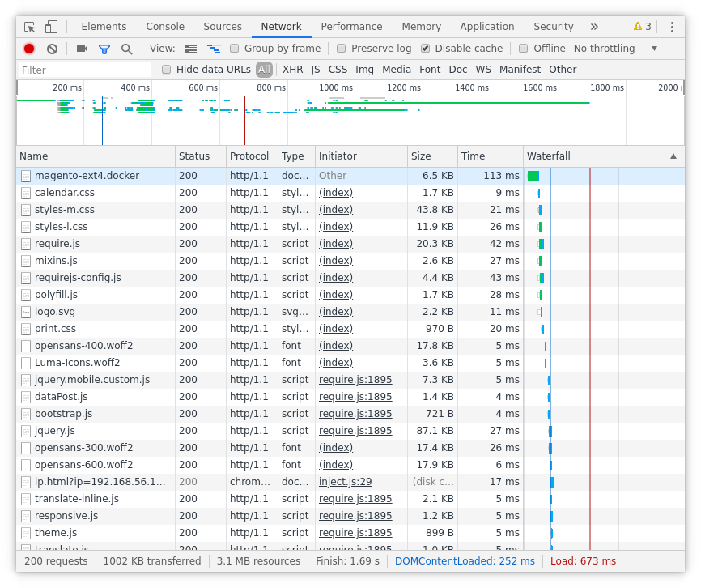701x588 pixels.
Task: Click the Waterfall column sort arrow
Action: click(x=674, y=156)
